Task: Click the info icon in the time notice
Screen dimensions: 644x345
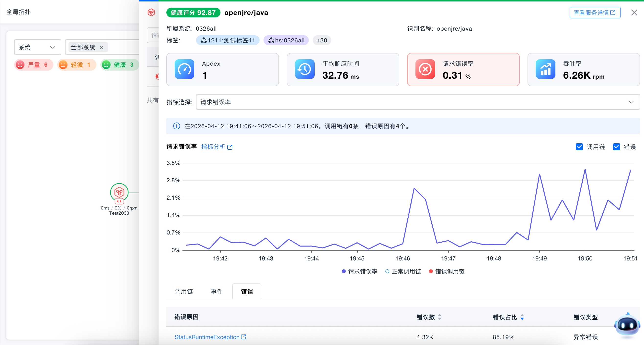Action: point(176,126)
